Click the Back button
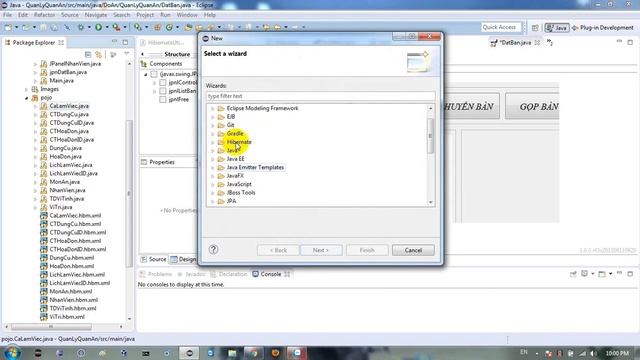The width and height of the screenshot is (640, 360). pyautogui.click(x=278, y=250)
